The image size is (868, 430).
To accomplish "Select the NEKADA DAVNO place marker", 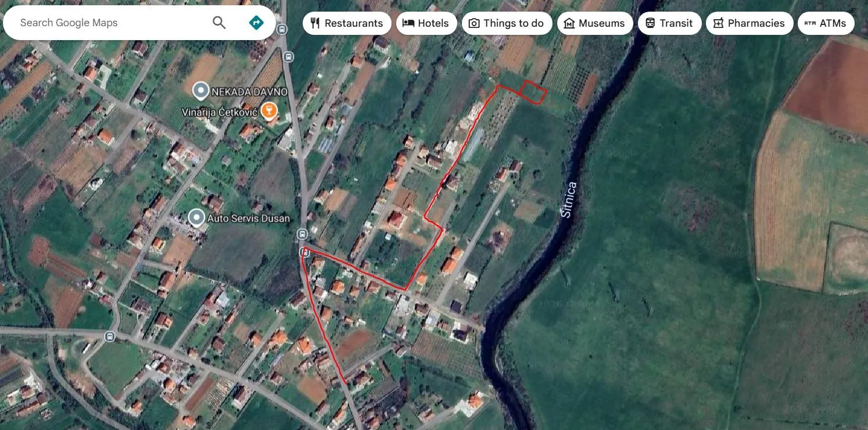I will pyautogui.click(x=200, y=91).
